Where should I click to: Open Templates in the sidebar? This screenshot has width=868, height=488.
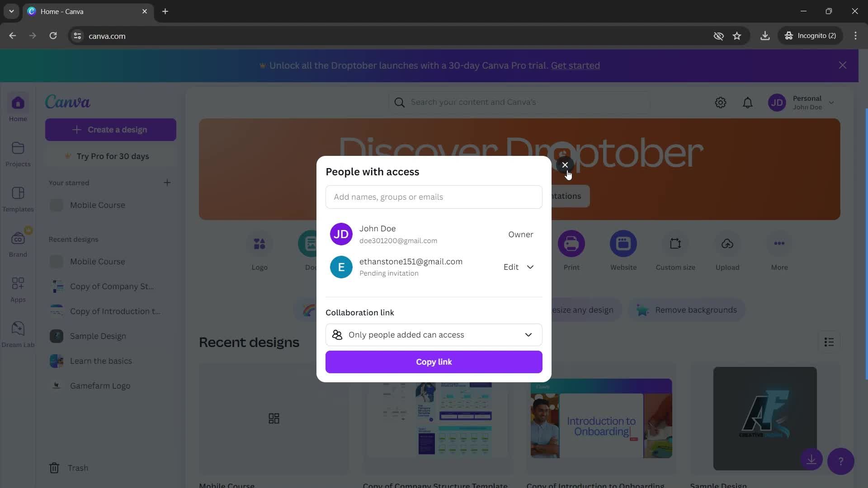tap(18, 199)
